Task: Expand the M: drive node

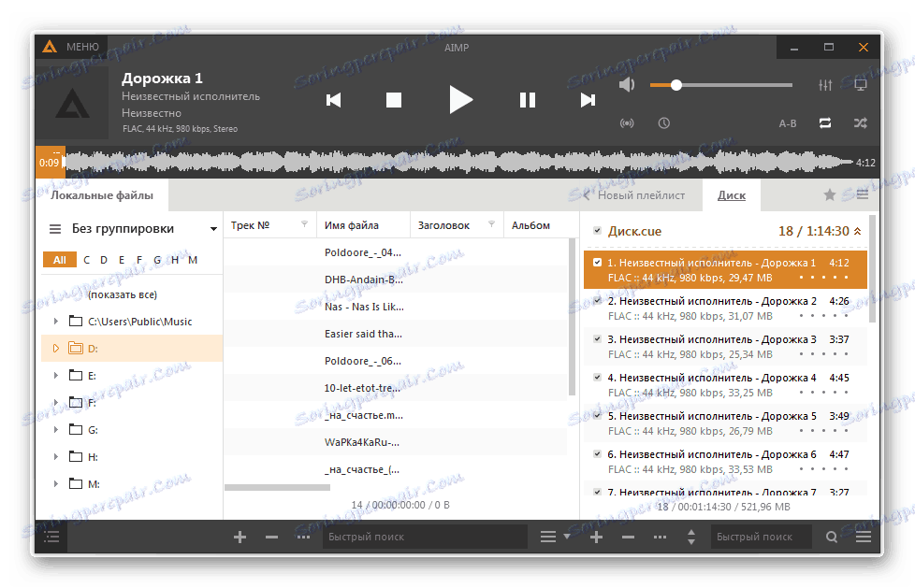Action: point(56,483)
